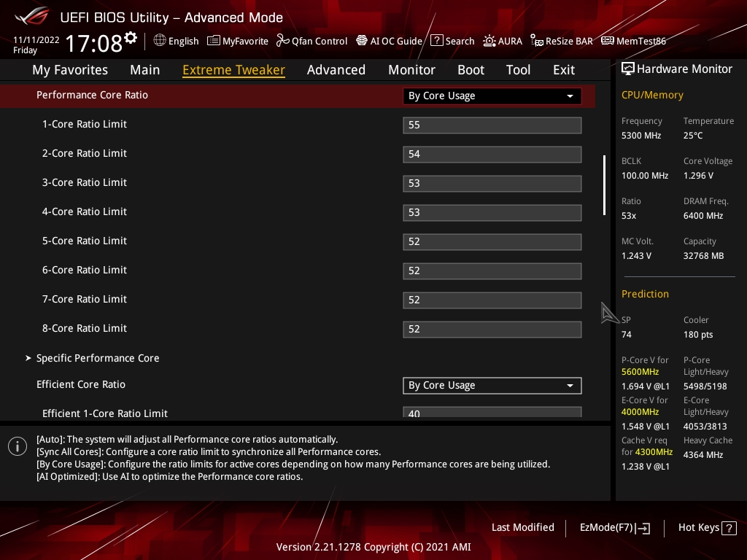The width and height of the screenshot is (747, 560).
Task: Click the CPU/Memory section heading
Action: coord(652,95)
